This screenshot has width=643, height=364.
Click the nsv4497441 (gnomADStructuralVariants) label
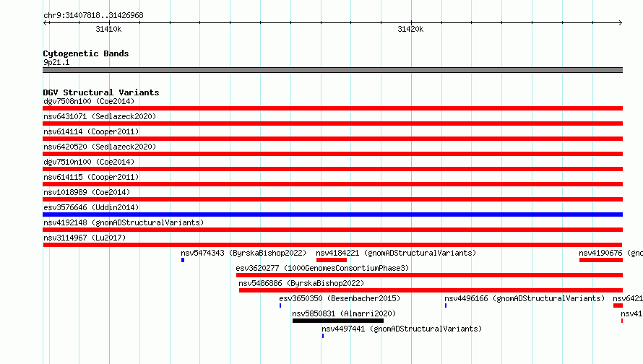coord(402,329)
